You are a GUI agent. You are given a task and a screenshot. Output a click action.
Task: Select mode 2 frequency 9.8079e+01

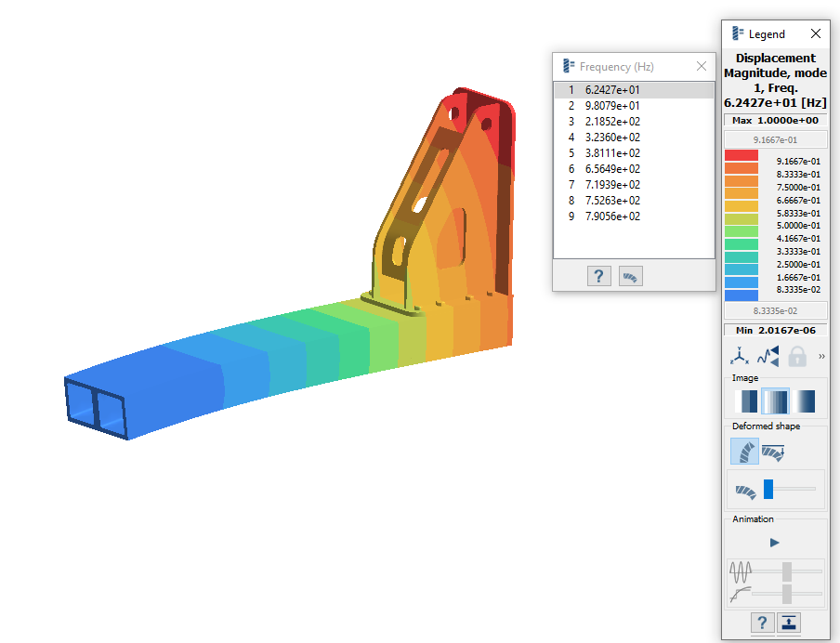pyautogui.click(x=613, y=106)
